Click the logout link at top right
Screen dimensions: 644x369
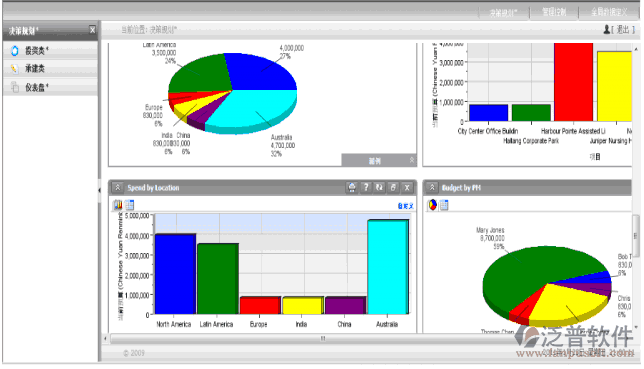click(623, 29)
